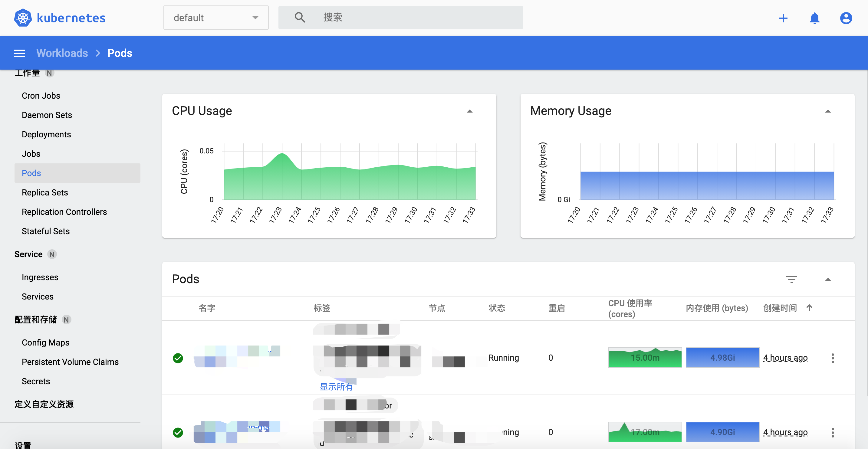Collapse the Pods list card
The height and width of the screenshot is (449, 868).
pyautogui.click(x=827, y=279)
